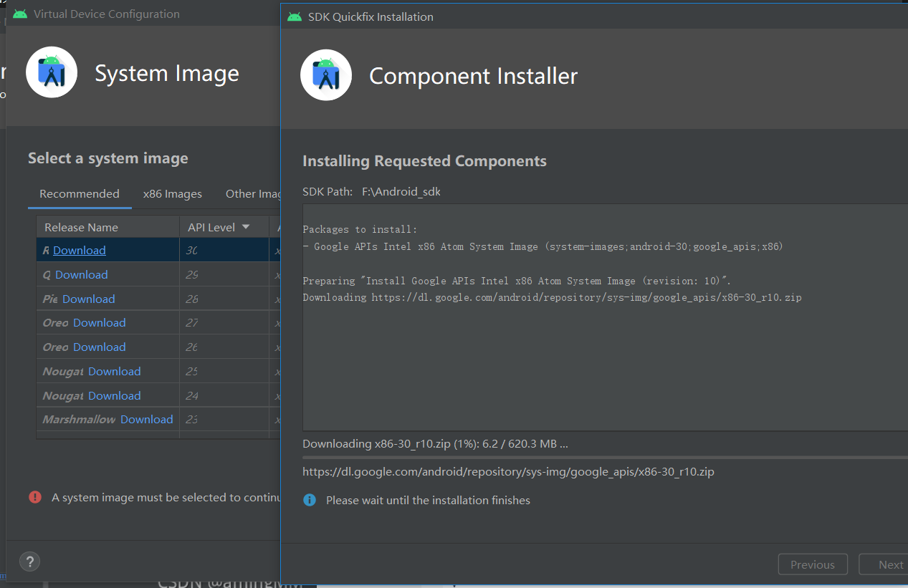Click the Next button
908x588 pixels.
coord(889,564)
